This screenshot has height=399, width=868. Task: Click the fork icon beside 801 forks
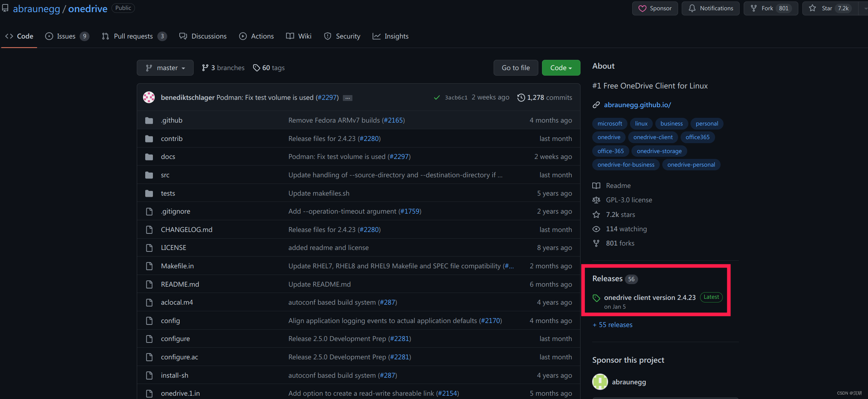pyautogui.click(x=596, y=243)
